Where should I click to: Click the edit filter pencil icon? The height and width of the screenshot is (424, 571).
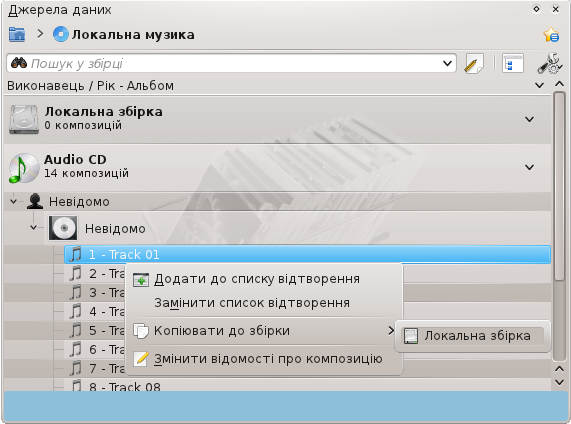point(473,64)
